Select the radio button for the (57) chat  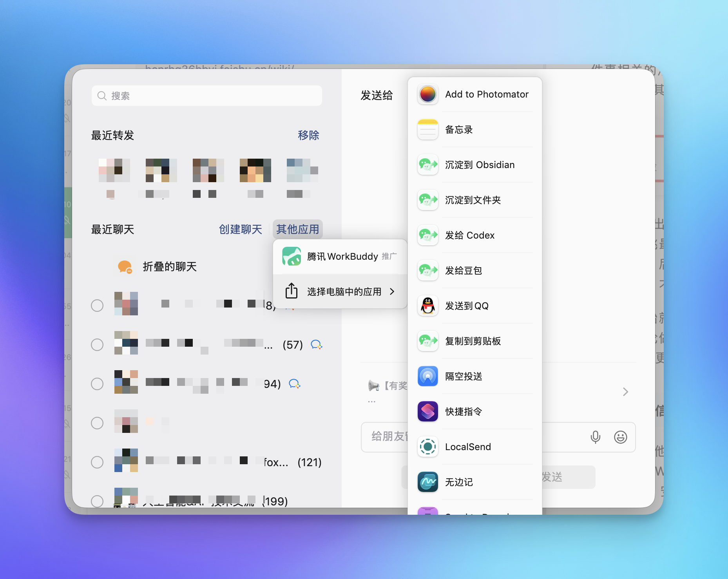coord(97,345)
